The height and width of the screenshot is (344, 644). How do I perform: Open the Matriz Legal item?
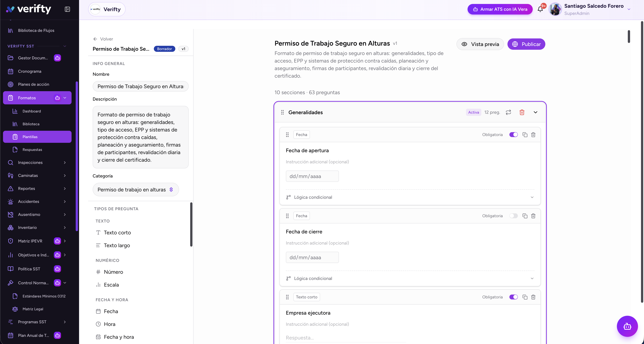[37, 309]
